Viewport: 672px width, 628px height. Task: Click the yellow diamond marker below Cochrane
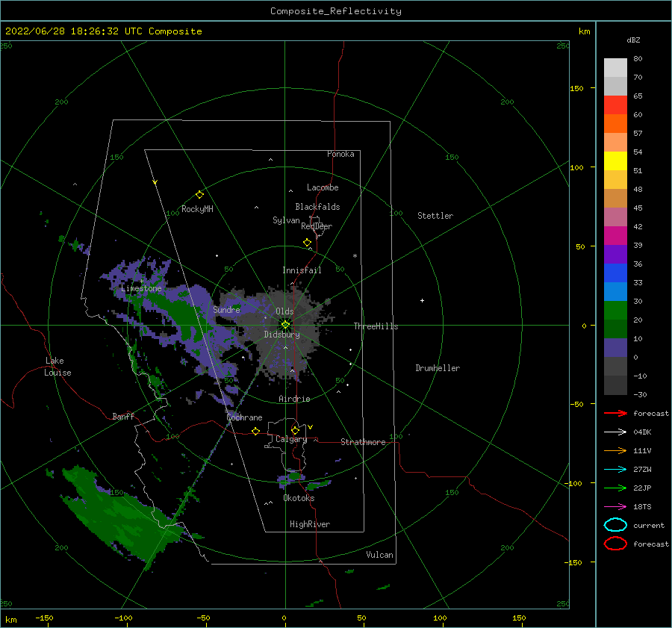point(256,432)
